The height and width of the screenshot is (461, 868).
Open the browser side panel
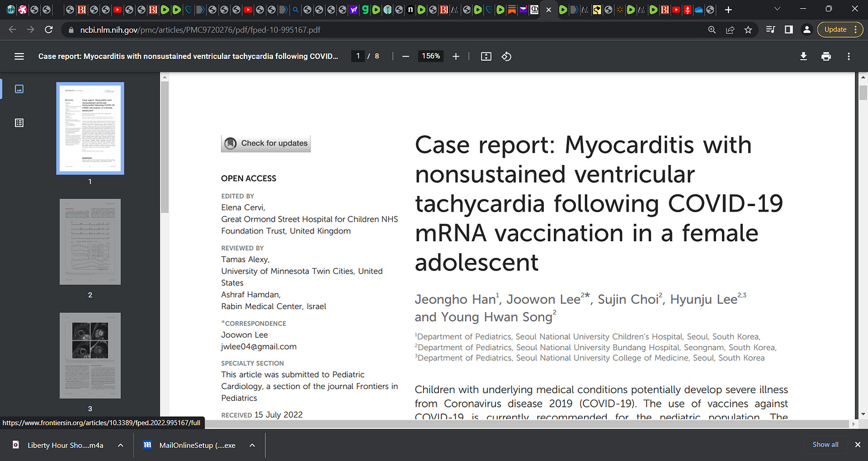pos(788,30)
